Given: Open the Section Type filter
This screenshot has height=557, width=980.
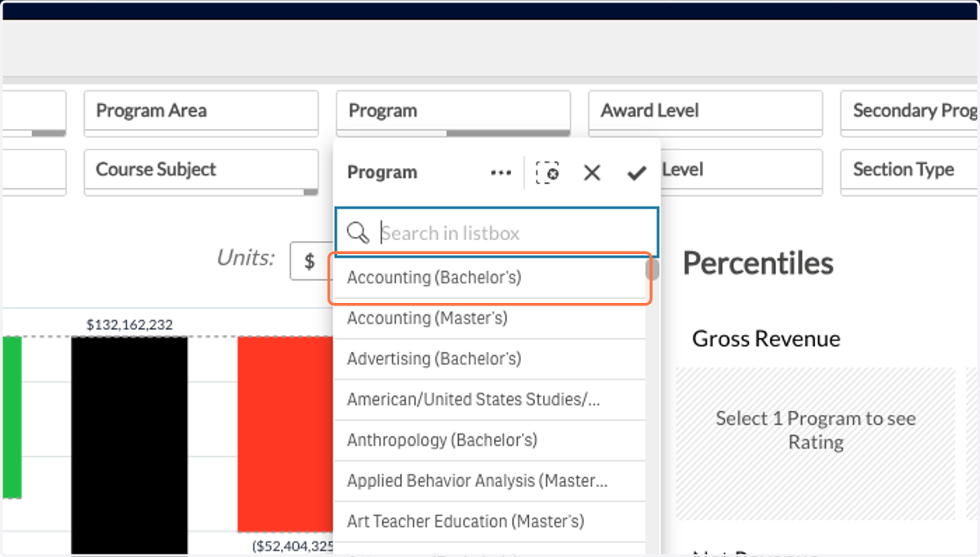Looking at the screenshot, I should 910,172.
